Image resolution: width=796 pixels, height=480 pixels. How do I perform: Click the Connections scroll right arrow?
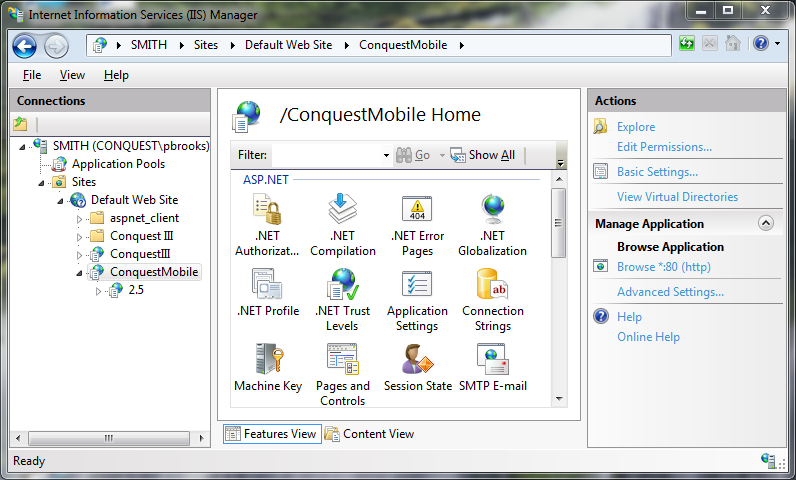202,438
